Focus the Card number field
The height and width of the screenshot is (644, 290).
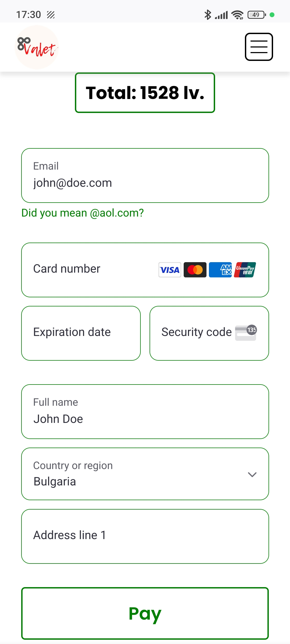click(x=91, y=270)
